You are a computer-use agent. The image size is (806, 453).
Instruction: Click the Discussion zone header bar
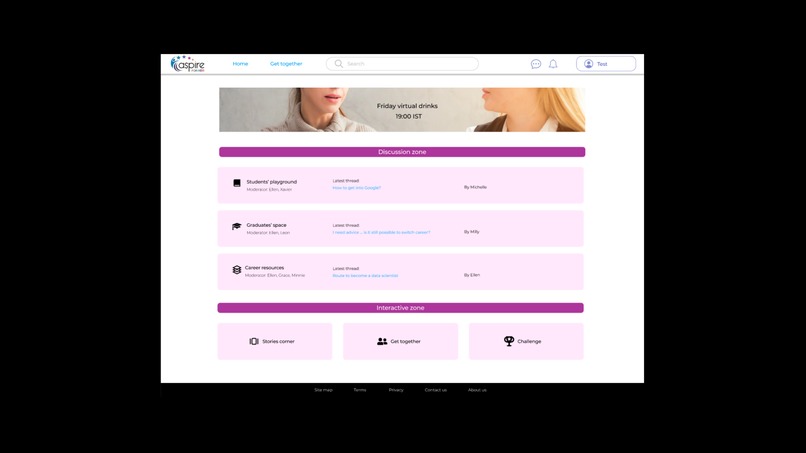(x=402, y=152)
